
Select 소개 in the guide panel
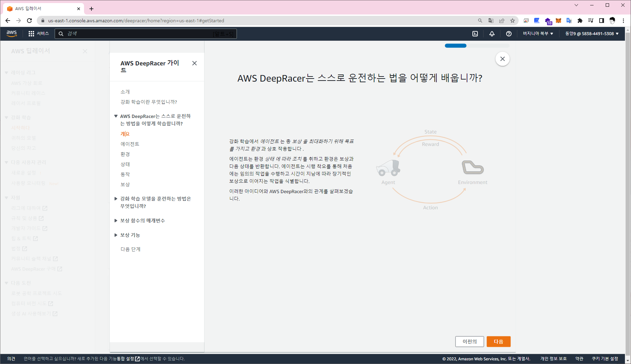click(x=125, y=92)
